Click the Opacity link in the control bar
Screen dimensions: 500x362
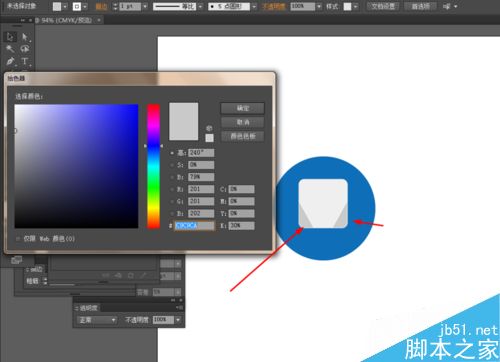pyautogui.click(x=274, y=6)
